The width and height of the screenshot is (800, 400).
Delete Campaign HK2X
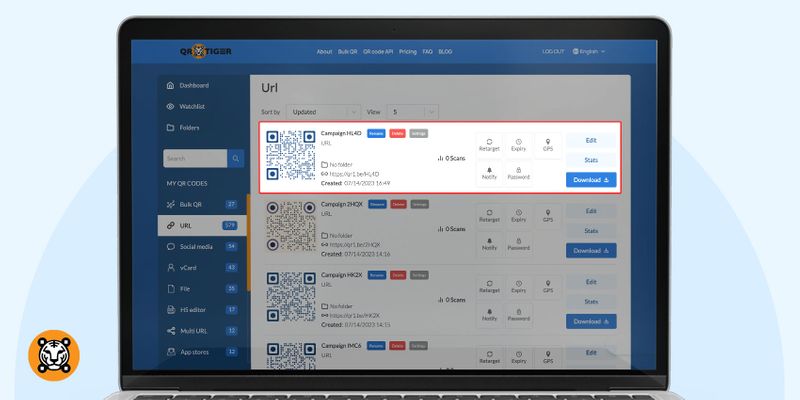398,275
